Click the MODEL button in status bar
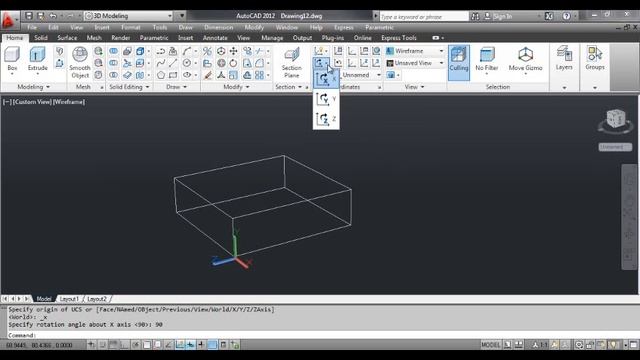Screen dimensions: 640x360 (490, 345)
